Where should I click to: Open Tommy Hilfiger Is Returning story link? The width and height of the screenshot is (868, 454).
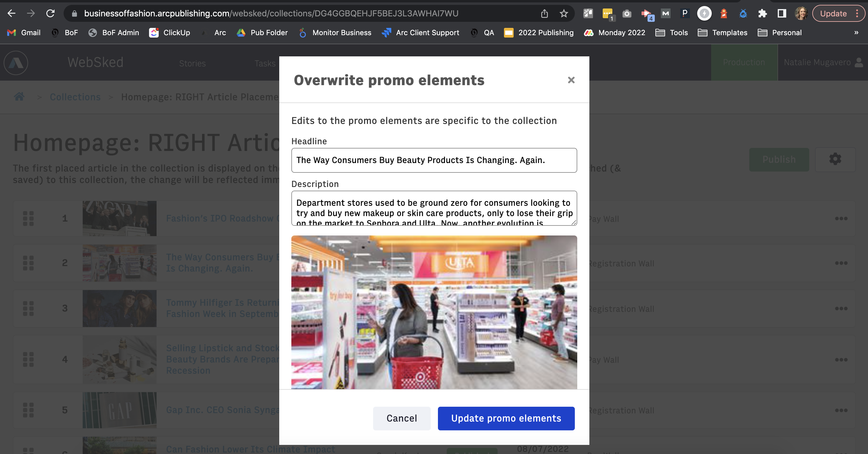coord(223,308)
